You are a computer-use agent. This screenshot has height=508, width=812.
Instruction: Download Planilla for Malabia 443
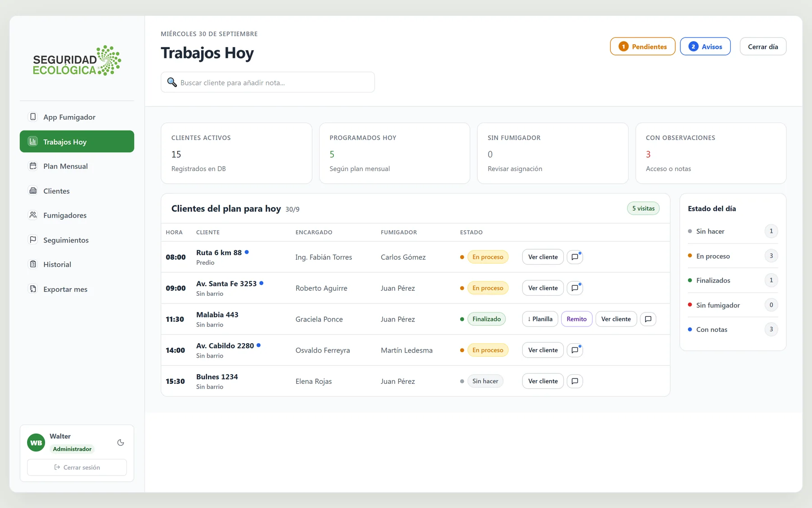click(540, 319)
